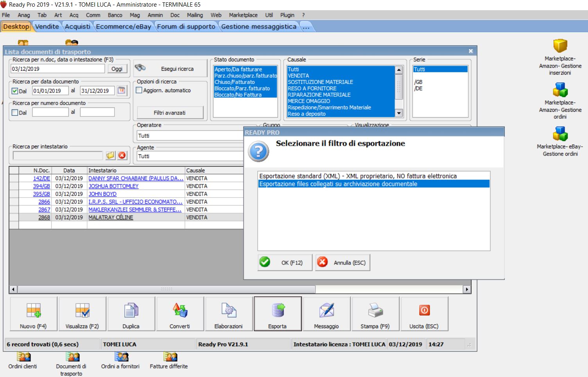Click the Nuovo (F4) button icon

click(34, 311)
